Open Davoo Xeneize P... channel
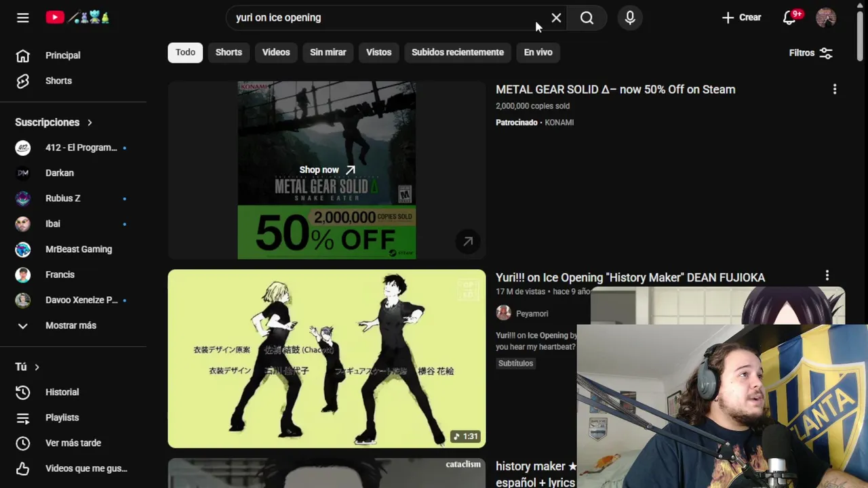This screenshot has height=488, width=868. [x=73, y=300]
